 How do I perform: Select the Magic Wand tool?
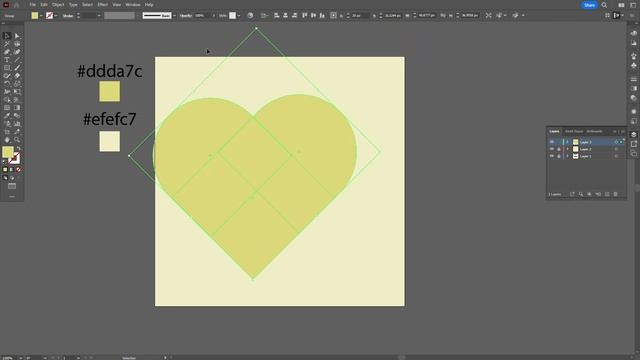7,44
